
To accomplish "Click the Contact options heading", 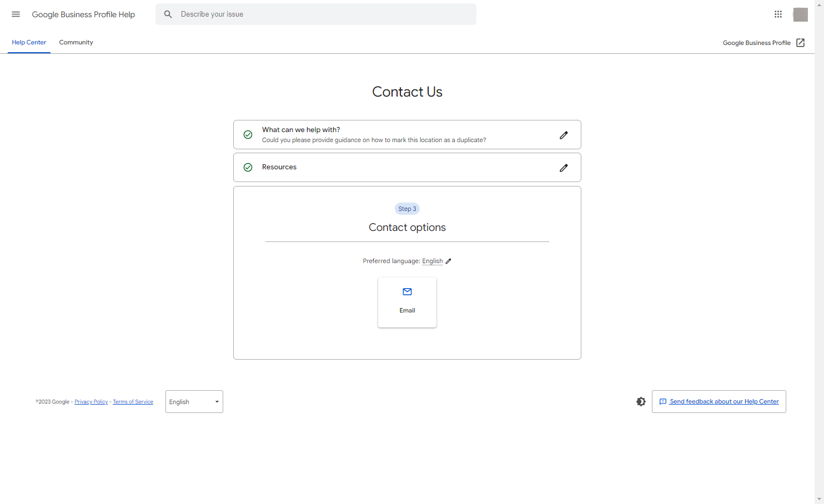I will [x=407, y=228].
